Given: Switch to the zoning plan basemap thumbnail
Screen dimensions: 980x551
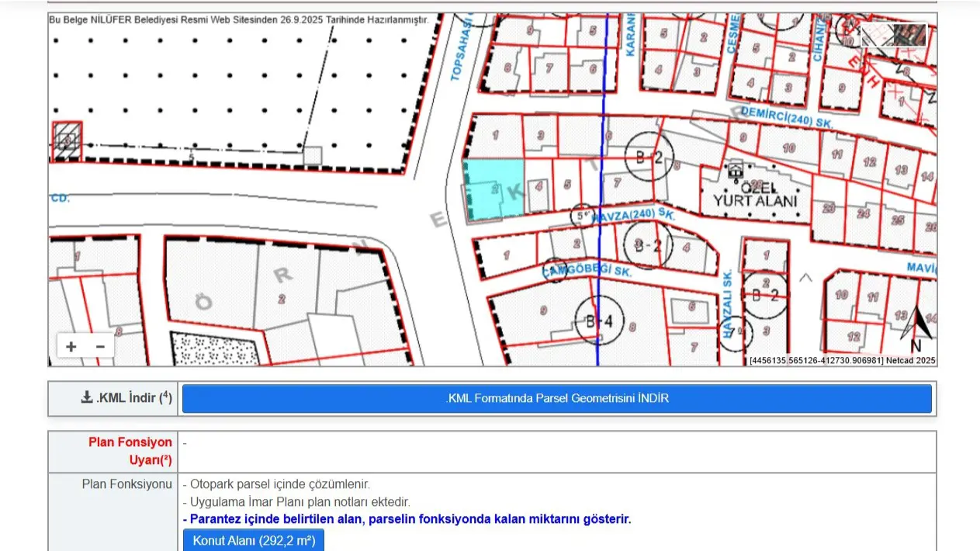Looking at the screenshot, I should pos(877,35).
